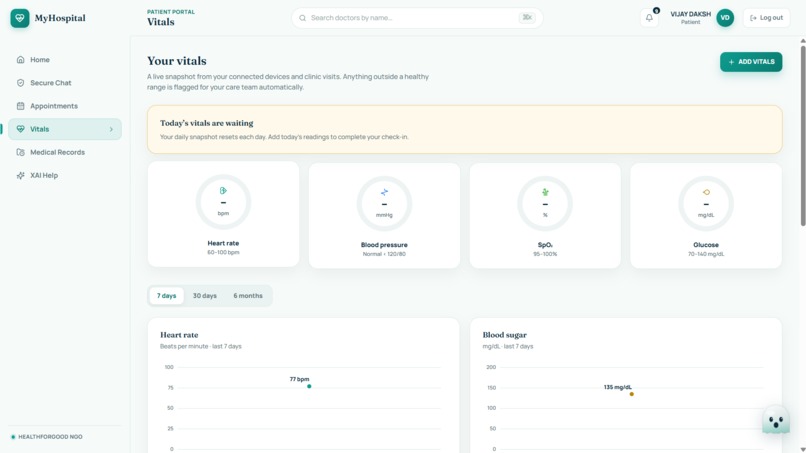
Task: Click the 95-100% range text
Action: pos(545,254)
